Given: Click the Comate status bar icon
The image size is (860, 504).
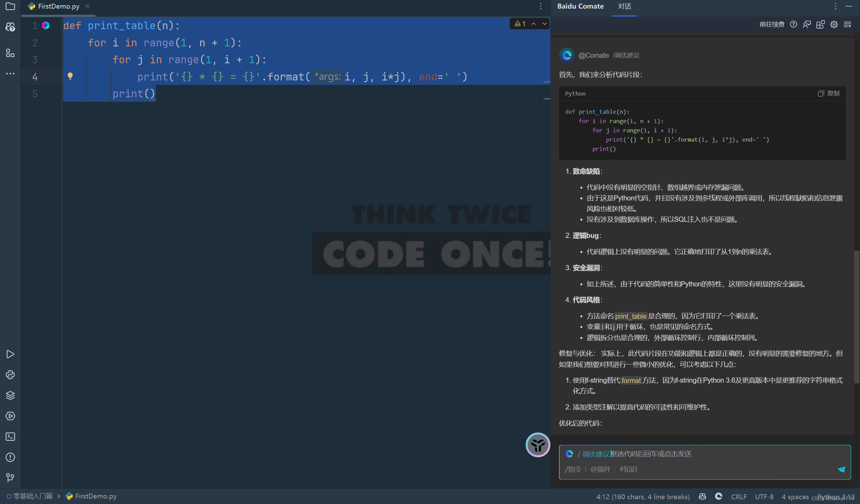Looking at the screenshot, I should [x=719, y=496].
